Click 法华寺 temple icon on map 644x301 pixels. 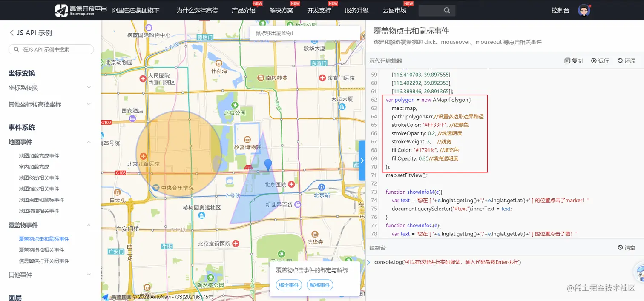(x=315, y=234)
